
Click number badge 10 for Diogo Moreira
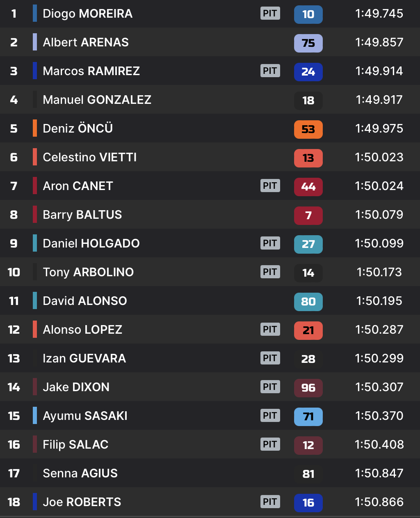308,14
